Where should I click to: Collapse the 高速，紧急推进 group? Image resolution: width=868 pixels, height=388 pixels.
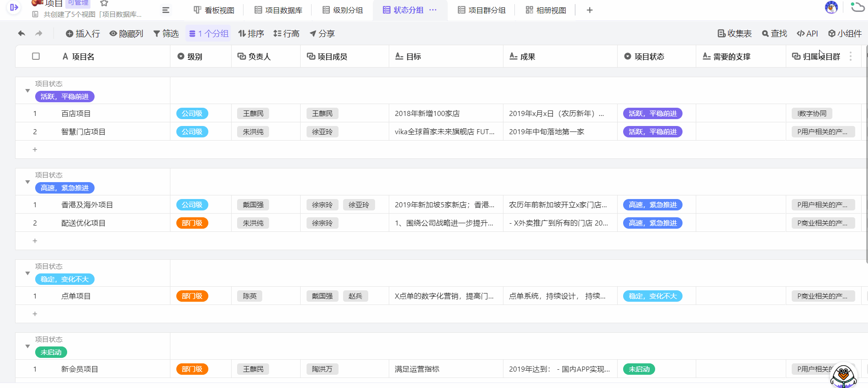click(27, 182)
